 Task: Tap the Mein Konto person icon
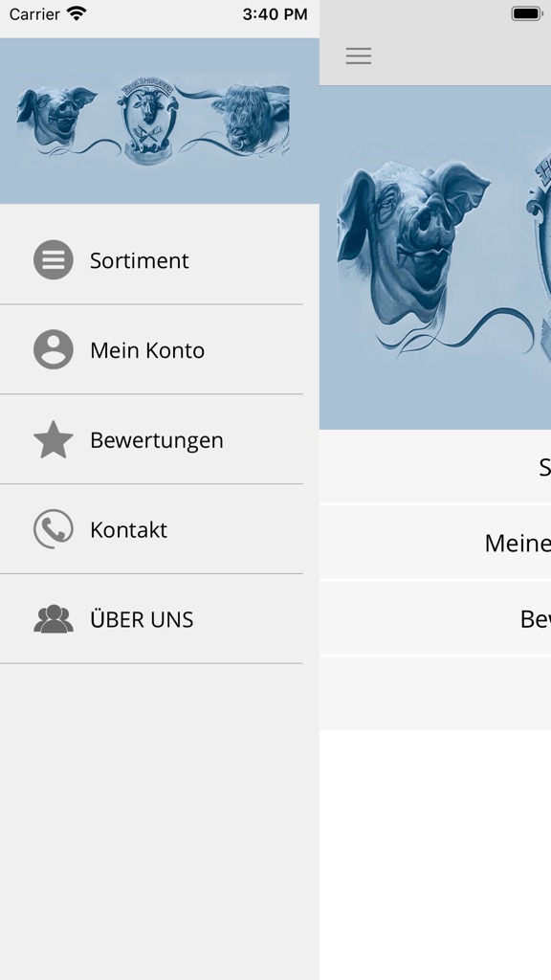54,349
